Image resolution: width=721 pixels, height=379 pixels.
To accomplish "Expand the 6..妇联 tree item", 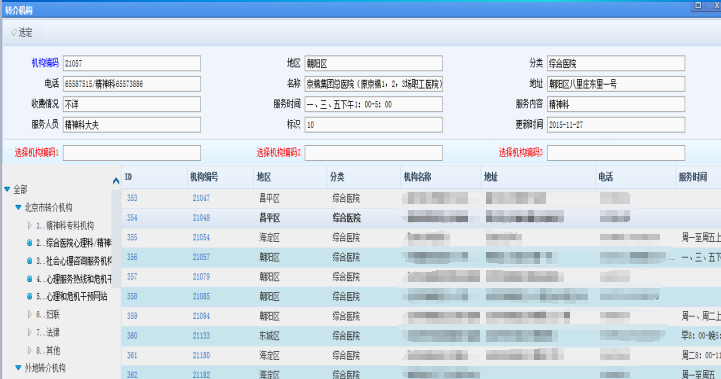I will (29, 315).
